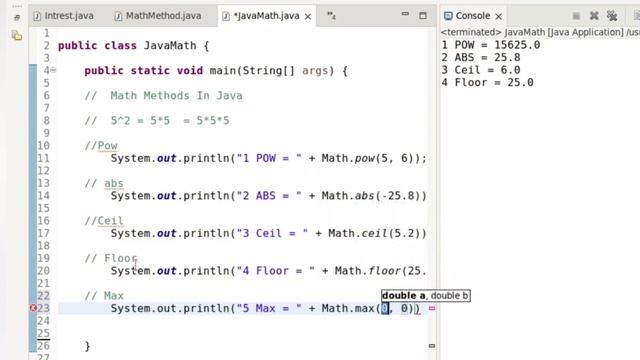Click console output '3 Ceil = 6.0'
Screen dimensions: 640x360
[481, 70]
